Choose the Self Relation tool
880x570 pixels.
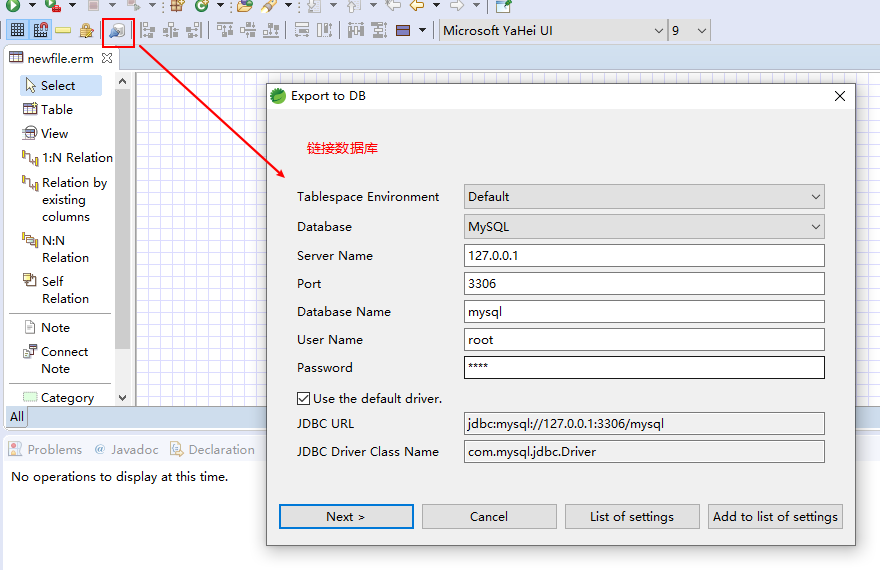click(56, 289)
